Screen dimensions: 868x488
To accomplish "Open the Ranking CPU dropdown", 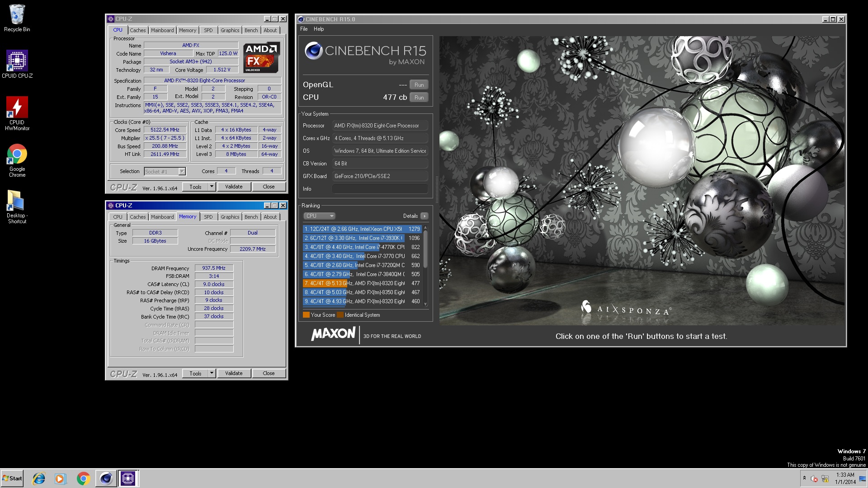I will pyautogui.click(x=320, y=216).
